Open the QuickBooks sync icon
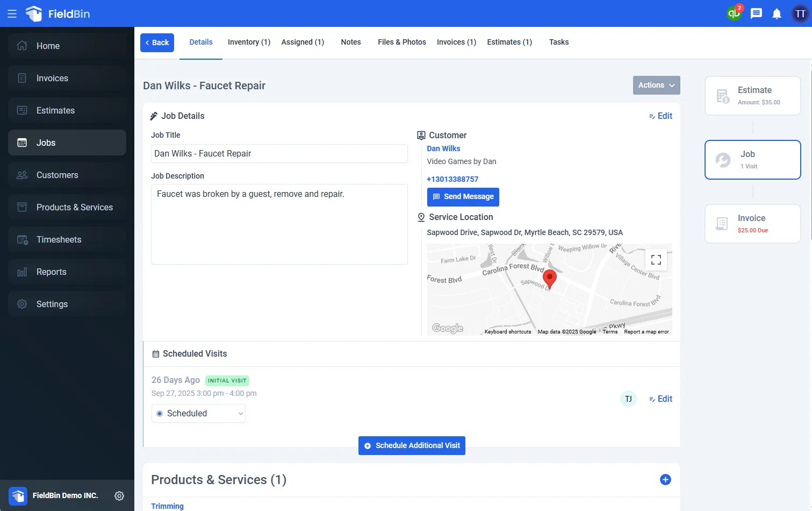This screenshot has height=511, width=812. [734, 13]
